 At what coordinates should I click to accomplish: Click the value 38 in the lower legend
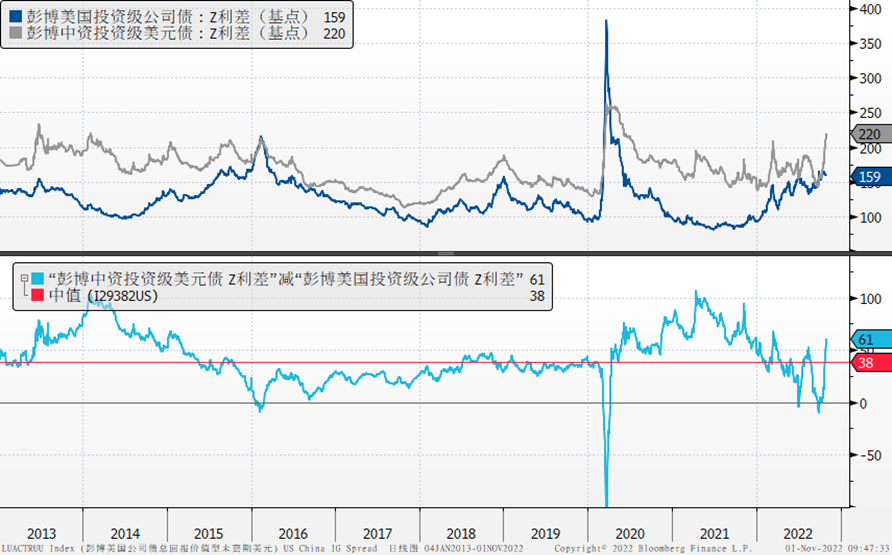click(x=537, y=296)
